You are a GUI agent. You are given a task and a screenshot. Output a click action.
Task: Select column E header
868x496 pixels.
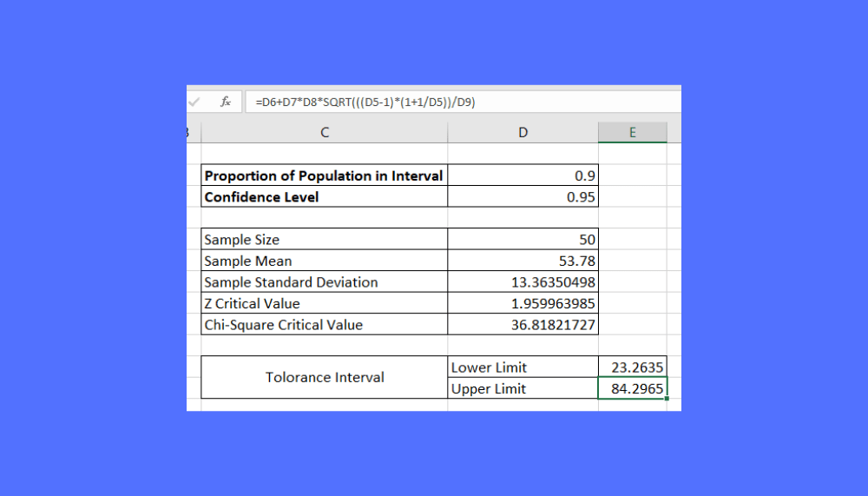[632, 132]
